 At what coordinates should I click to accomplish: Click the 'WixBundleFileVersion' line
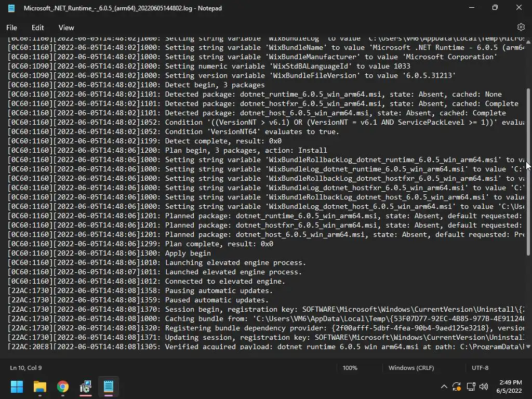click(232, 75)
